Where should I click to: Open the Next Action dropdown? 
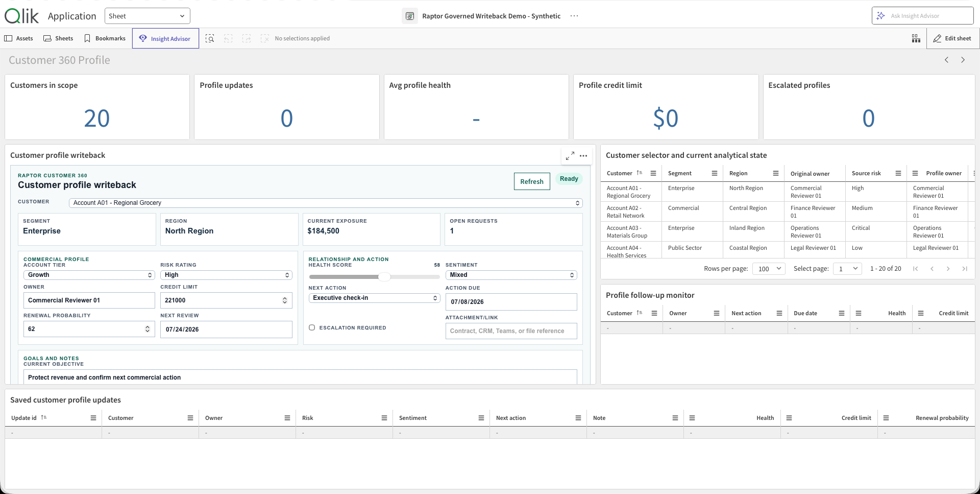374,298
